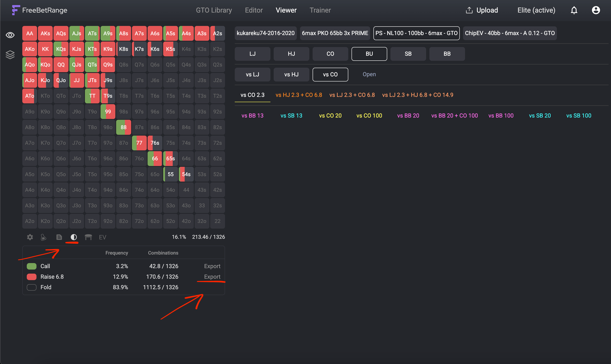The width and height of the screenshot is (611, 364).
Task: Select the AA hand in the range grid
Action: (x=29, y=33)
